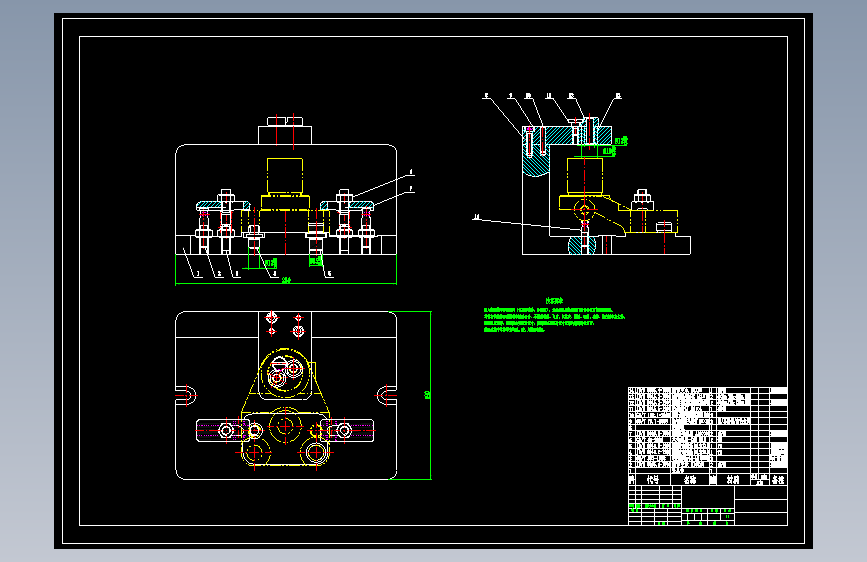
Task: Select balloon number 7 beside front view
Action: 411,189
